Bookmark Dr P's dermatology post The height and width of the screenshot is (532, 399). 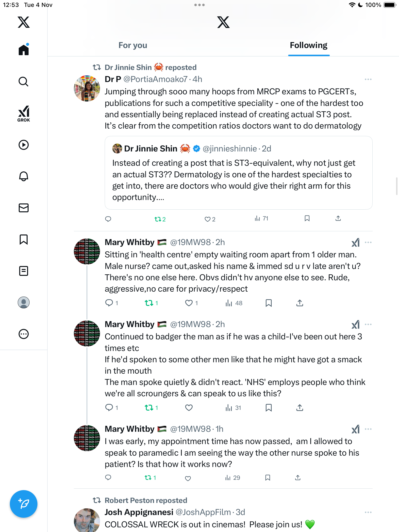point(307,218)
